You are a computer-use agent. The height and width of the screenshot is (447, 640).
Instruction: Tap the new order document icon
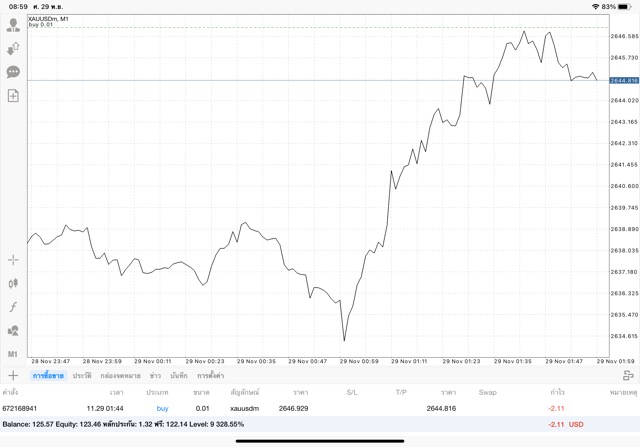[x=13, y=96]
